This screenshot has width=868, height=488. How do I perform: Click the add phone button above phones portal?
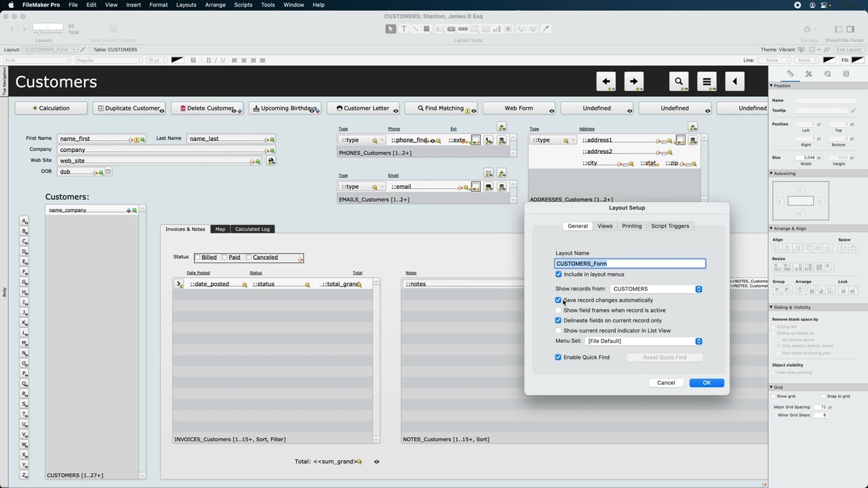[502, 127]
